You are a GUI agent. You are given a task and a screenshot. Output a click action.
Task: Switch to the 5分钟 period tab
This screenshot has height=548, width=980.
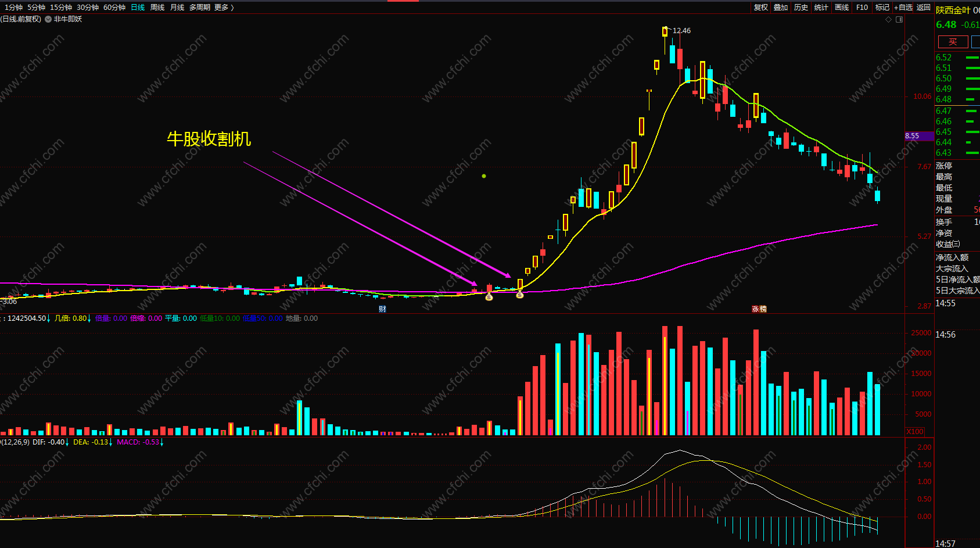36,8
